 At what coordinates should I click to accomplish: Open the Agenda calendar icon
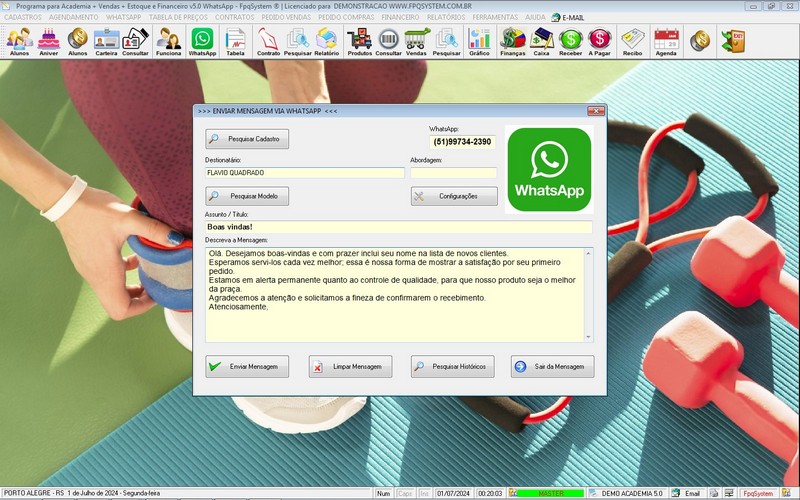pos(666,42)
